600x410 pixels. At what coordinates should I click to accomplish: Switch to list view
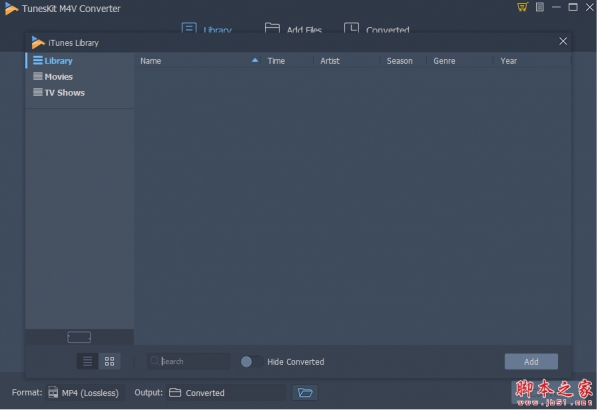coord(88,361)
